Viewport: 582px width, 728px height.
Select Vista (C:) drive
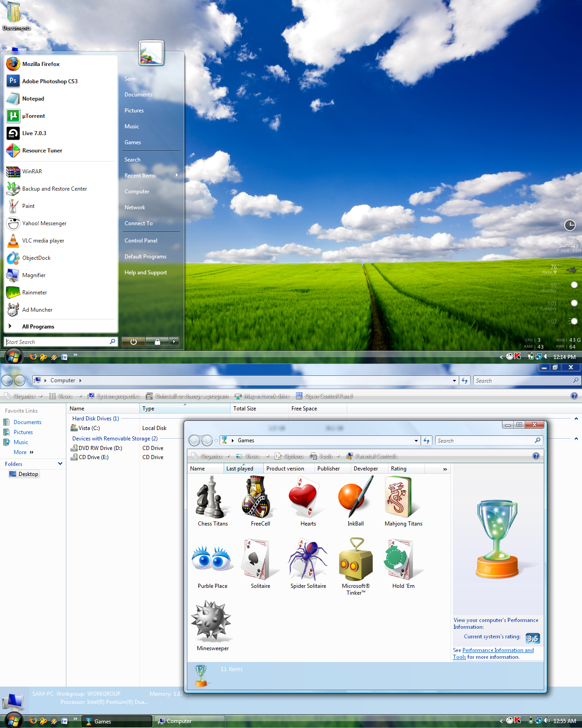(85, 428)
